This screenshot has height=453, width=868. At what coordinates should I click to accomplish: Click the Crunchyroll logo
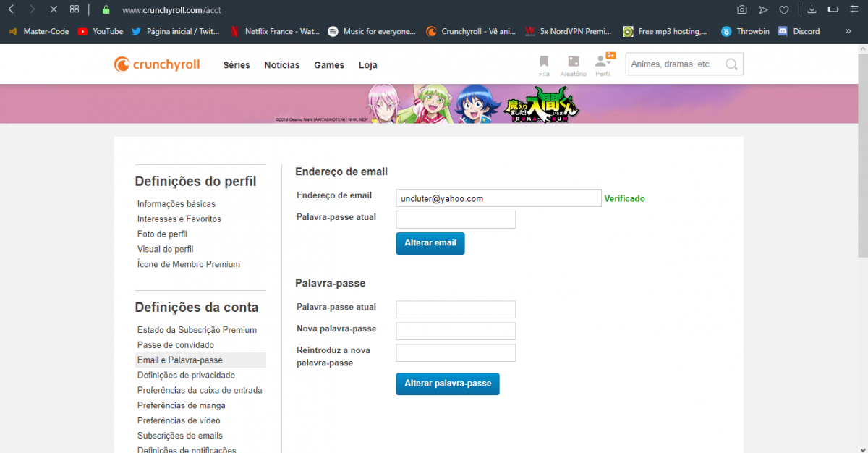157,64
